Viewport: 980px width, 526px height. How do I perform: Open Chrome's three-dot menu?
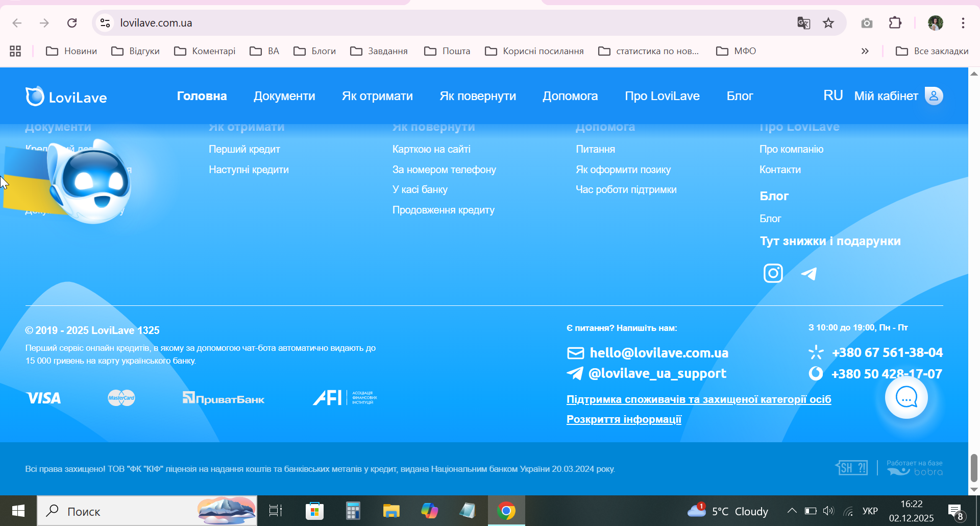click(963, 23)
